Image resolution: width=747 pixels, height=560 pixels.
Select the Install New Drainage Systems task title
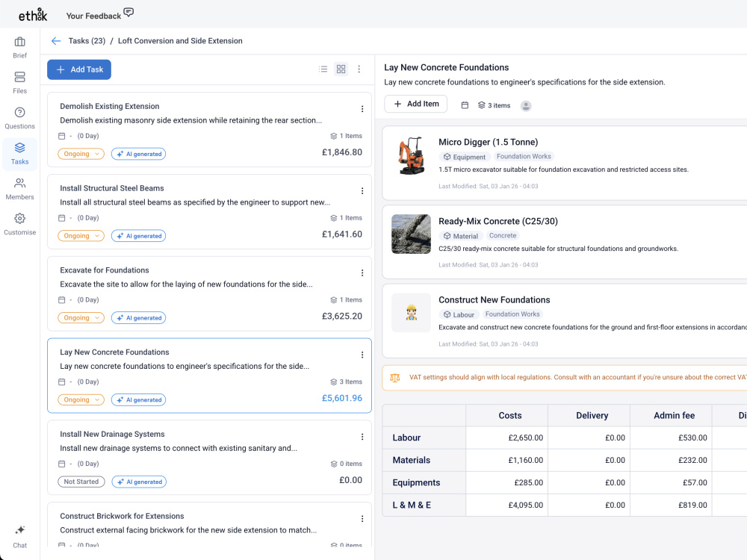[113, 434]
